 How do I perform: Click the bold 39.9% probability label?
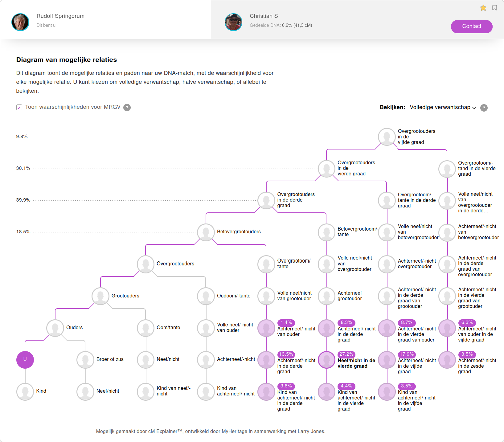coord(23,200)
